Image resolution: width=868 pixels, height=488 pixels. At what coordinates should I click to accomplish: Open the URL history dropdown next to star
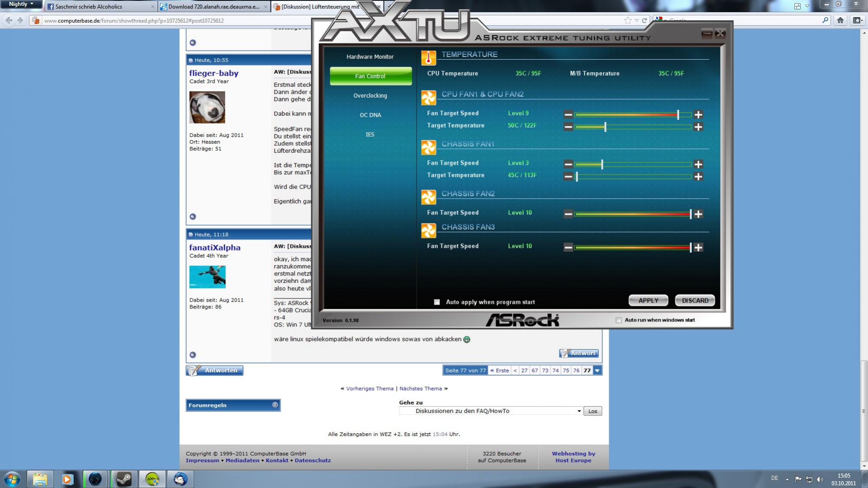636,20
